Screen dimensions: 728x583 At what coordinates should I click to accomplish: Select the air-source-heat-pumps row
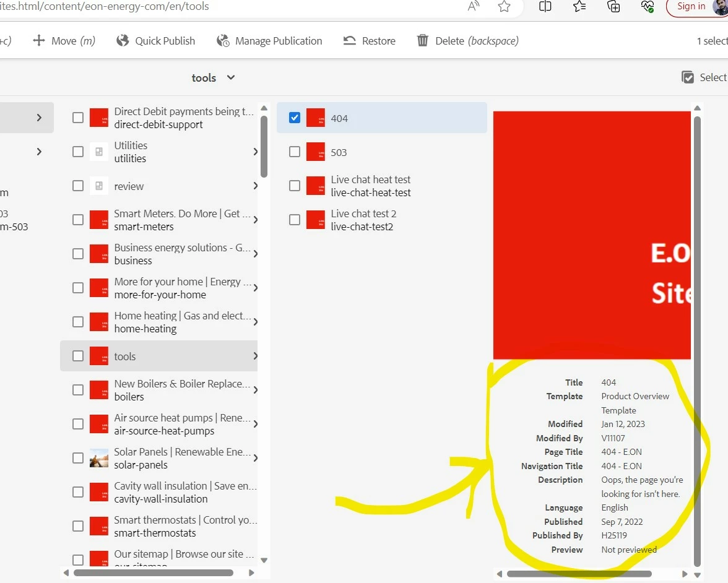(158, 424)
